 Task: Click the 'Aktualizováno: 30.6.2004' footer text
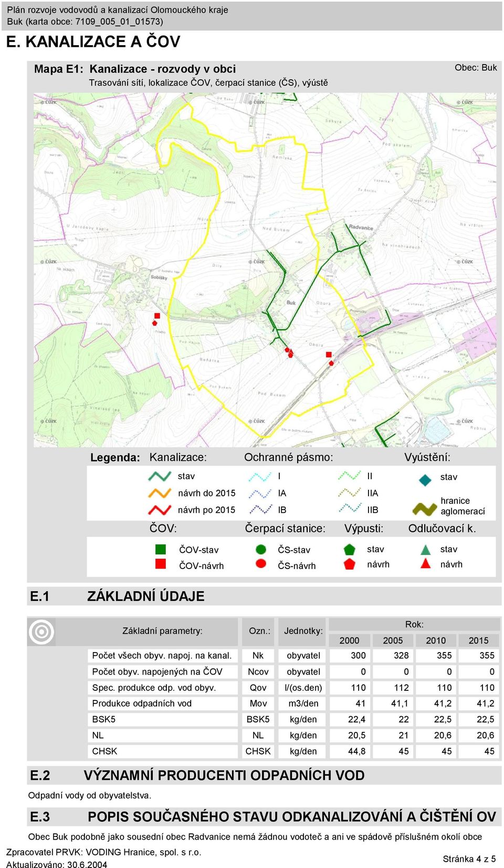point(57,864)
